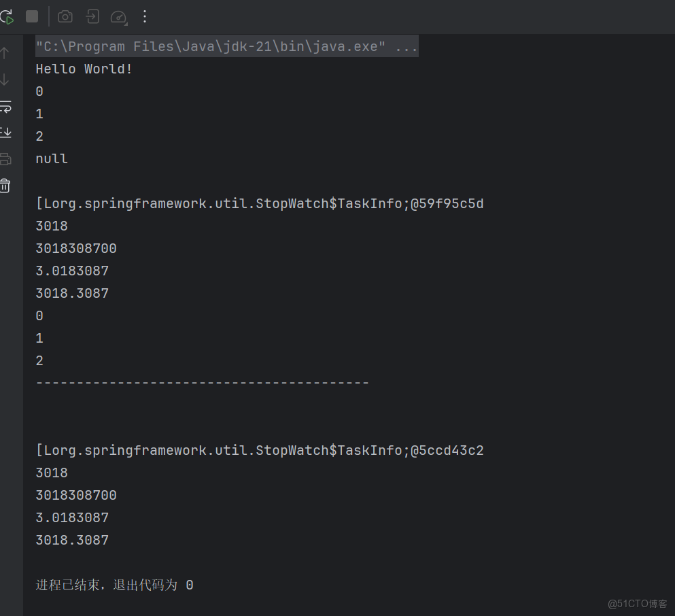The image size is (675, 616).
Task: Click the Hello World! console line
Action: [x=84, y=68]
